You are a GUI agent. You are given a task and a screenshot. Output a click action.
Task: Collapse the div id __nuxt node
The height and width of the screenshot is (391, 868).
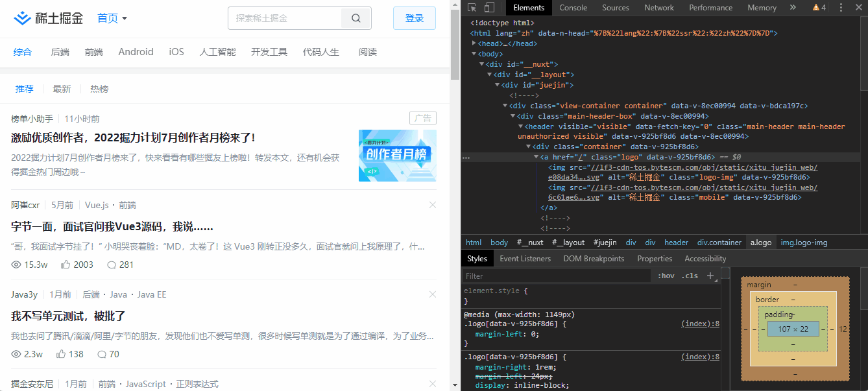pos(482,64)
